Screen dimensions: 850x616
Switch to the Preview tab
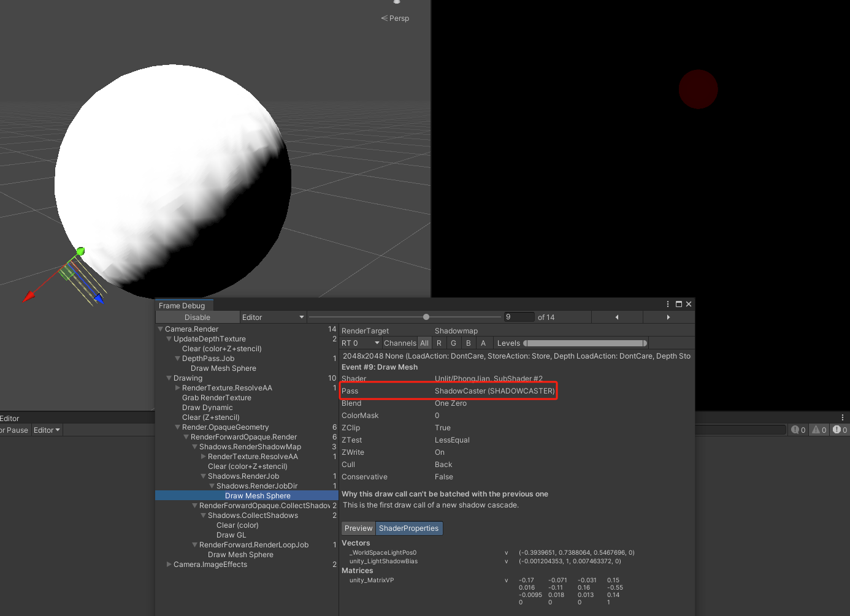(358, 528)
